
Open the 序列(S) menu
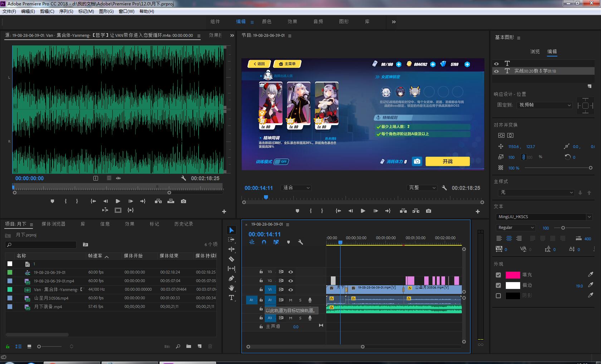[66, 11]
